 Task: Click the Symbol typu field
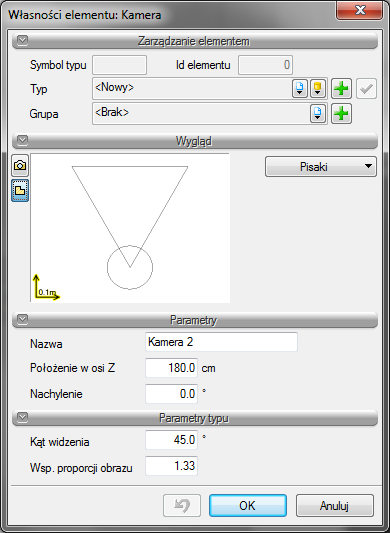click(119, 65)
